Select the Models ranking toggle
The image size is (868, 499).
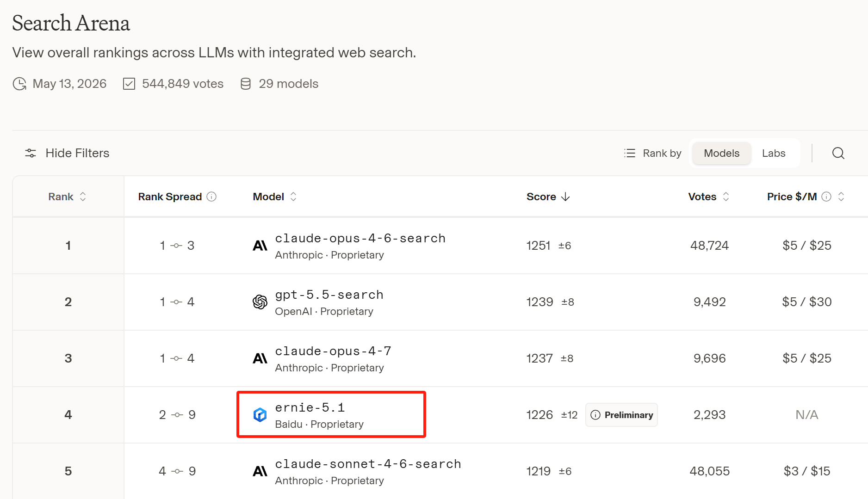click(x=721, y=153)
